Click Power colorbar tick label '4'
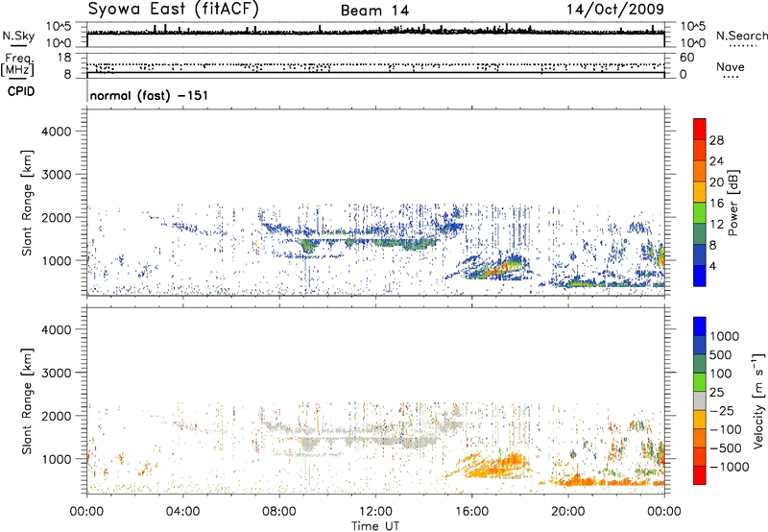The width and height of the screenshot is (768, 532). click(713, 267)
